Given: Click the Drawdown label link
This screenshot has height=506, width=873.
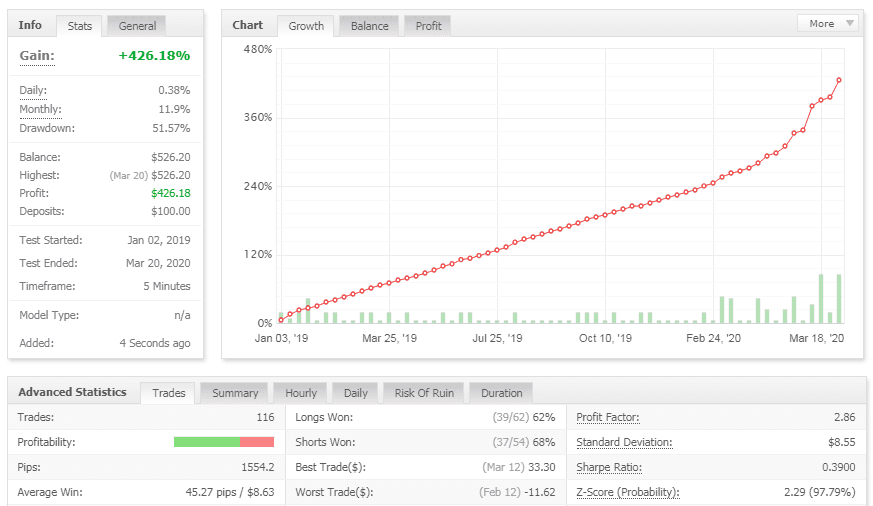Looking at the screenshot, I should tap(47, 128).
